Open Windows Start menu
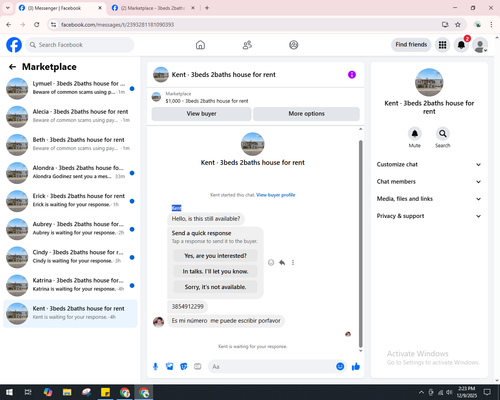The height and width of the screenshot is (400, 500). tap(9, 392)
